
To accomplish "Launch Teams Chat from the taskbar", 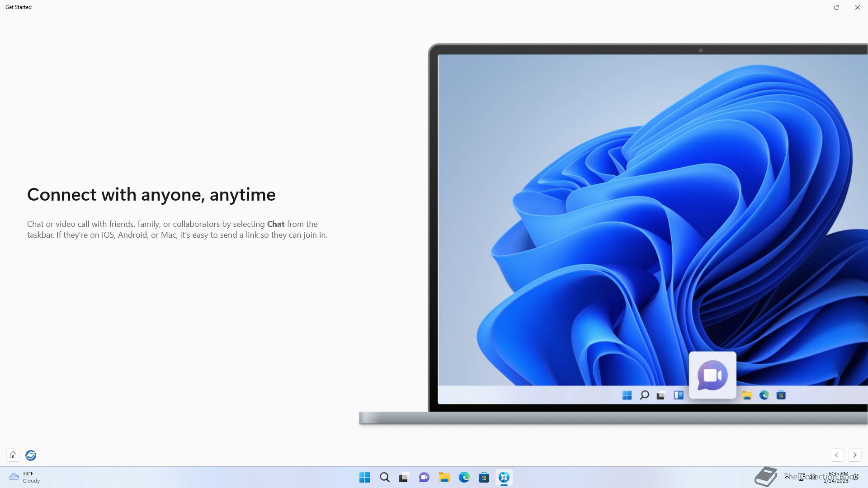I will [424, 477].
